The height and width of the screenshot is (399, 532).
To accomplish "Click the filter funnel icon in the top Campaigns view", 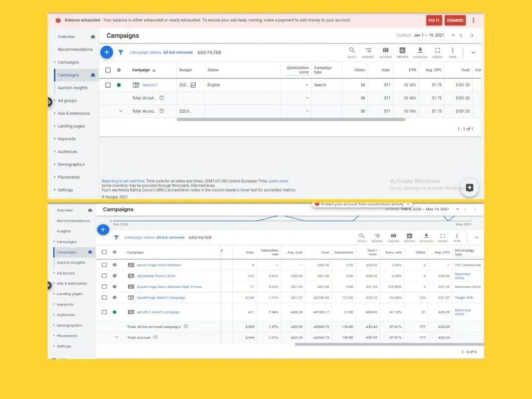I will (121, 53).
